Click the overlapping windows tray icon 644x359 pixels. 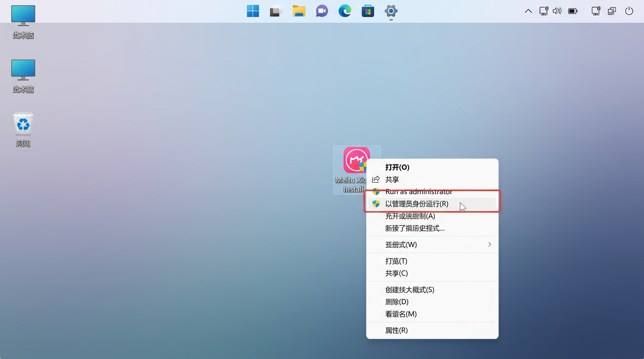612,11
